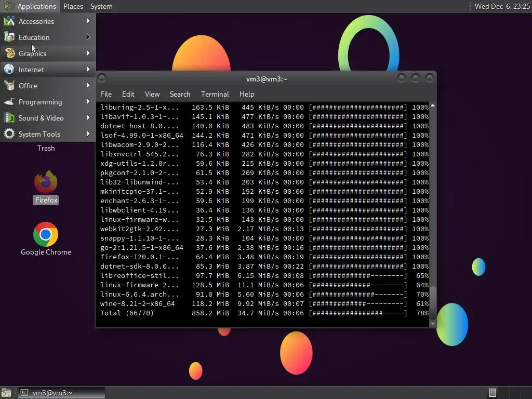Click the 34.7 MiB/s total speed value
This screenshot has width=532, height=399.
(258, 313)
